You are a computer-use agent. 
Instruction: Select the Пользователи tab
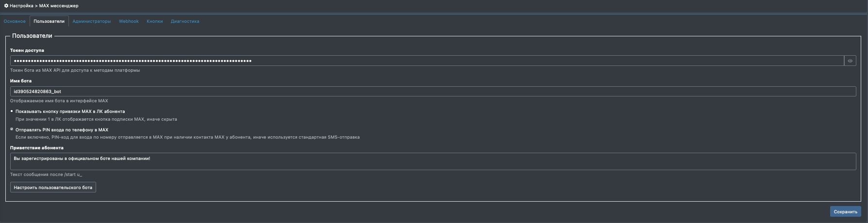click(x=49, y=21)
